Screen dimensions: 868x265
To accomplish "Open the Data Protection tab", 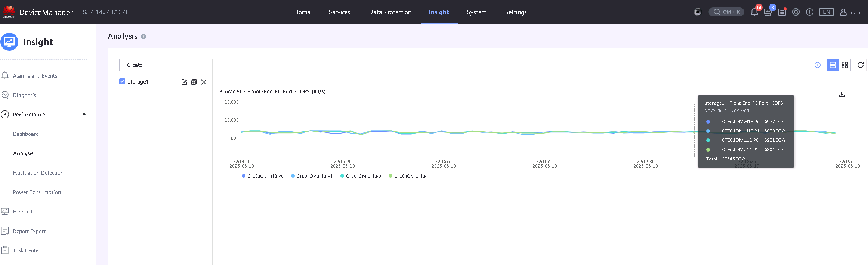I will click(x=390, y=12).
